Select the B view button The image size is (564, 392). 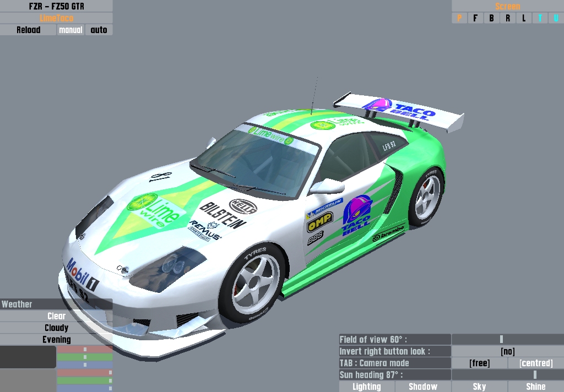[491, 18]
